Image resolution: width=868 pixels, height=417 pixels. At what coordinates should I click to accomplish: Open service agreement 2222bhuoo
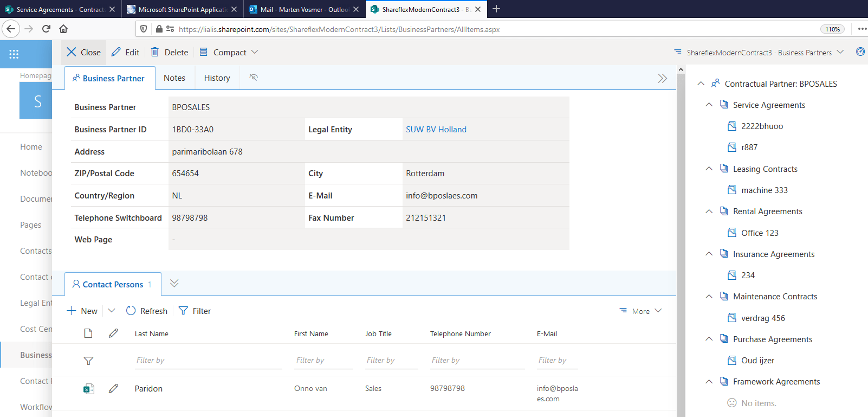(x=762, y=126)
